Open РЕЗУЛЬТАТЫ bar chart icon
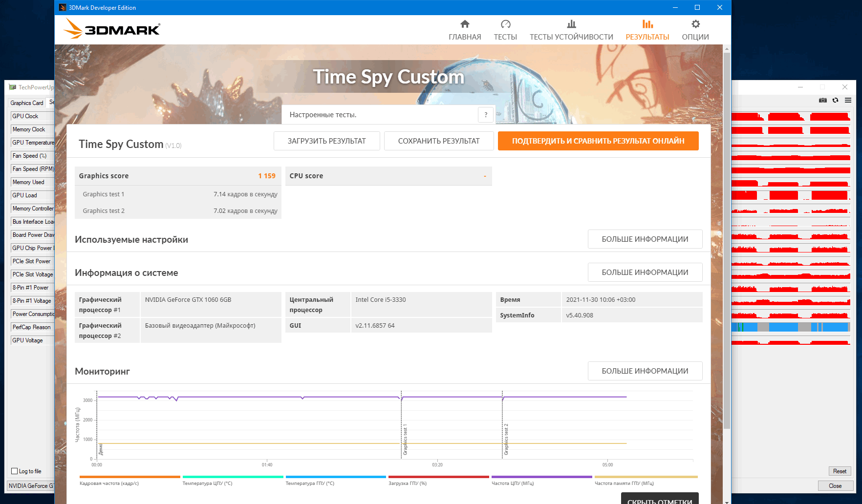This screenshot has width=862, height=504. click(647, 24)
